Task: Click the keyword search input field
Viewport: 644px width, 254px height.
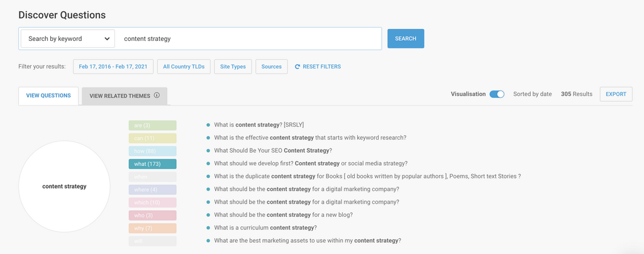Action: (x=250, y=38)
